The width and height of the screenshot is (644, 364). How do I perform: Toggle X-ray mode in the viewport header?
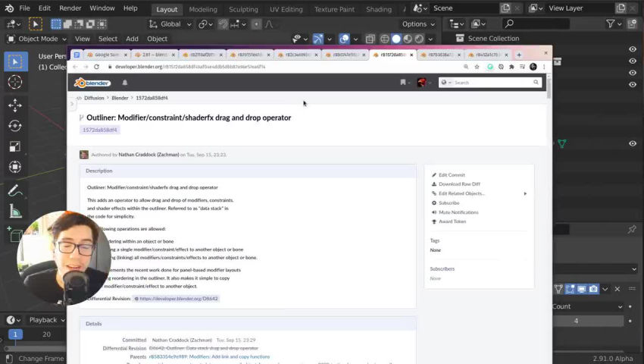coord(370,39)
